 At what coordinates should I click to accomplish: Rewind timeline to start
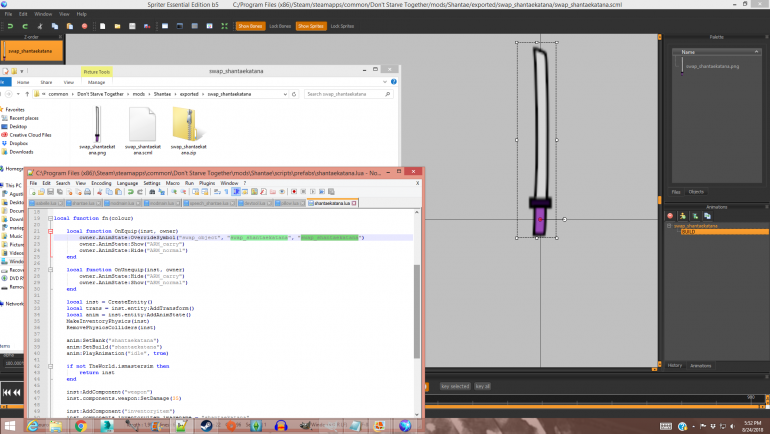(x=7, y=392)
